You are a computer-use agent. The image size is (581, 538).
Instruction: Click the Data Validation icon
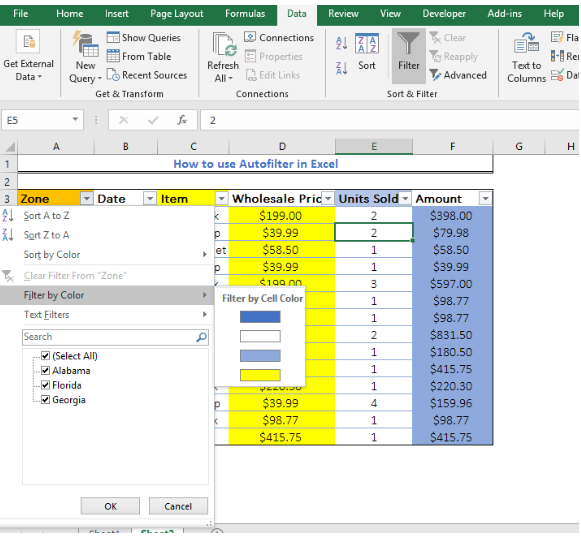(x=557, y=75)
